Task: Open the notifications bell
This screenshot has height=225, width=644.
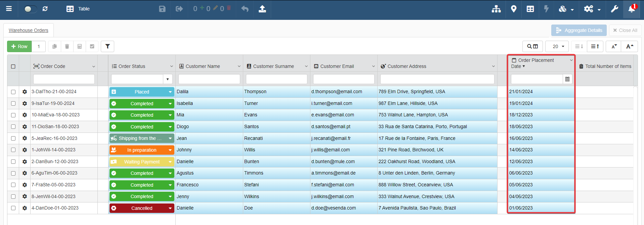Action: 632,9
